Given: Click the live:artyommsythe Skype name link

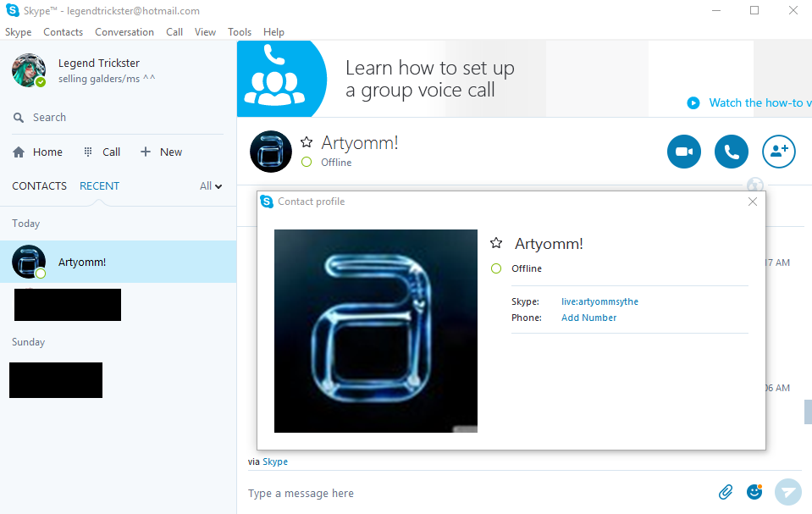Looking at the screenshot, I should click(x=599, y=301).
